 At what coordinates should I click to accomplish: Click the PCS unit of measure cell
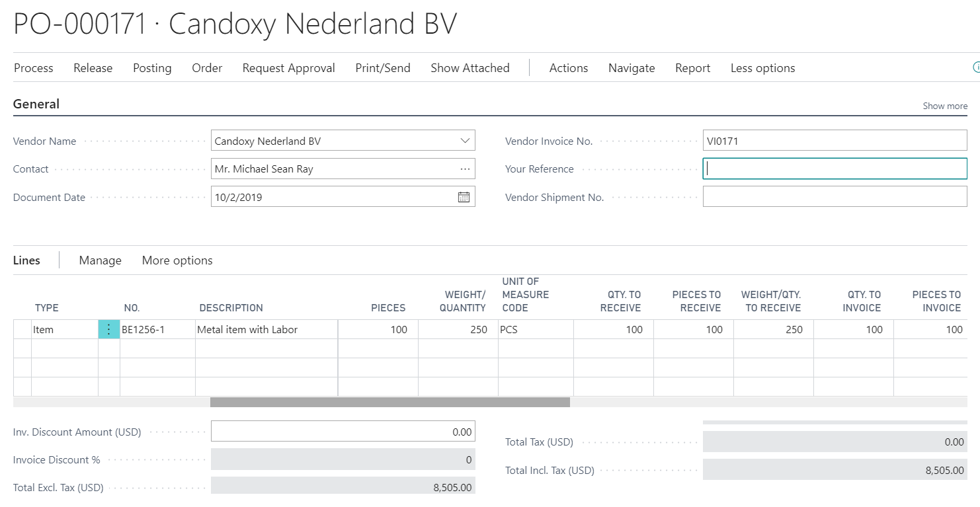point(536,329)
